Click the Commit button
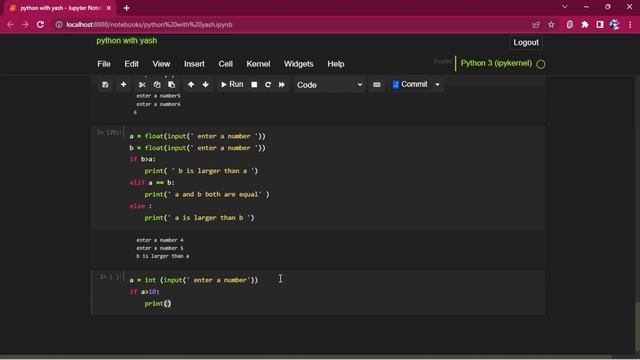 [410, 84]
